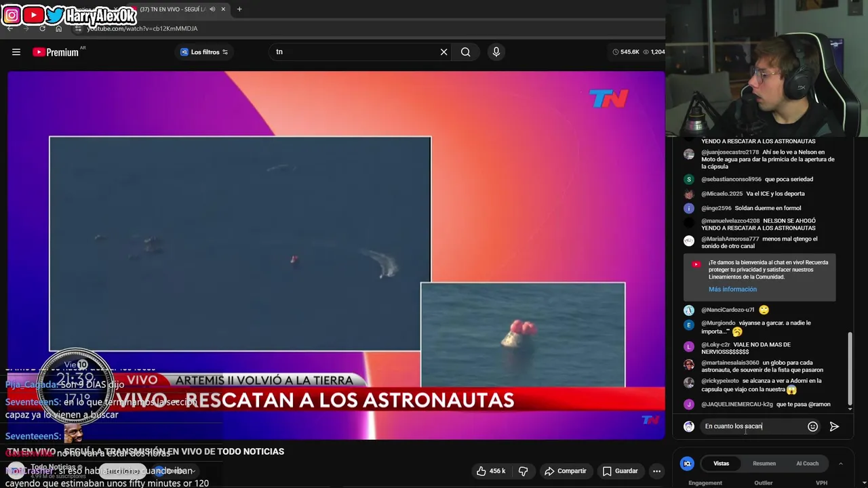Click the 545.6K views stat
The image size is (868, 488).
pyautogui.click(x=626, y=52)
